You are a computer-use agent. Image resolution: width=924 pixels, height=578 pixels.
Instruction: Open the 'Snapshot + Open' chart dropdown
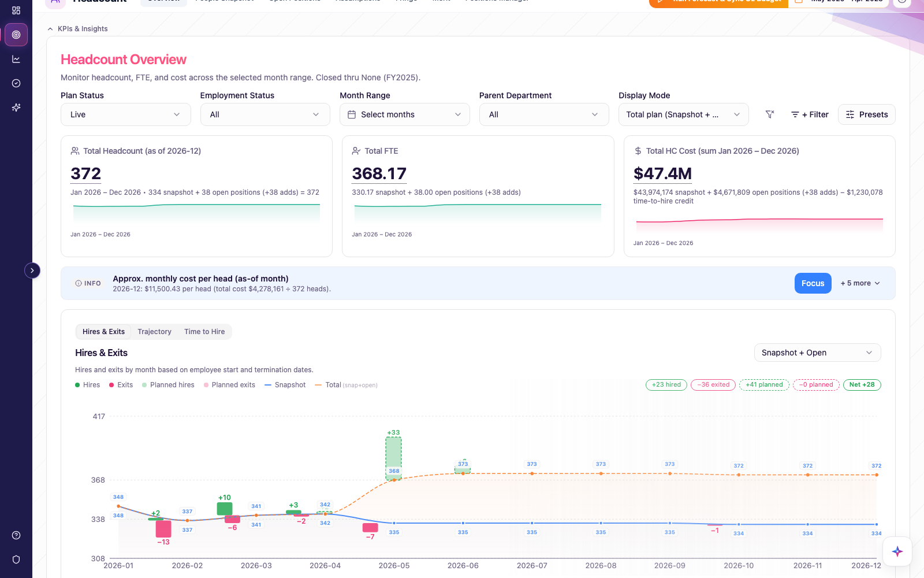point(818,353)
